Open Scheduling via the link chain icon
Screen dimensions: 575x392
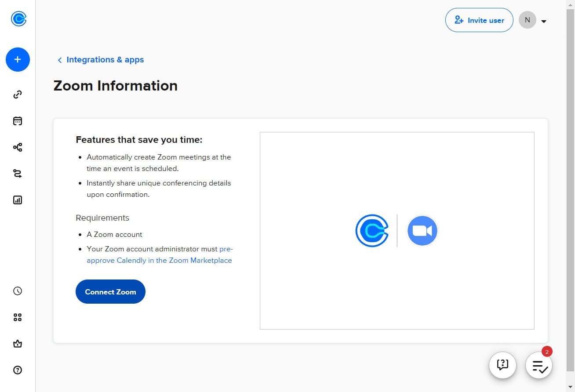(18, 94)
